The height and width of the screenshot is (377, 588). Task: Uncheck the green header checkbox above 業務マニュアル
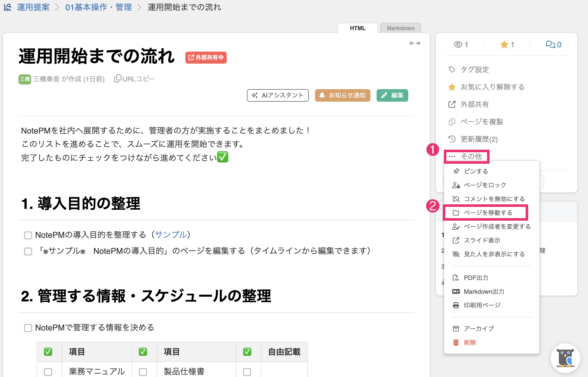coord(49,352)
